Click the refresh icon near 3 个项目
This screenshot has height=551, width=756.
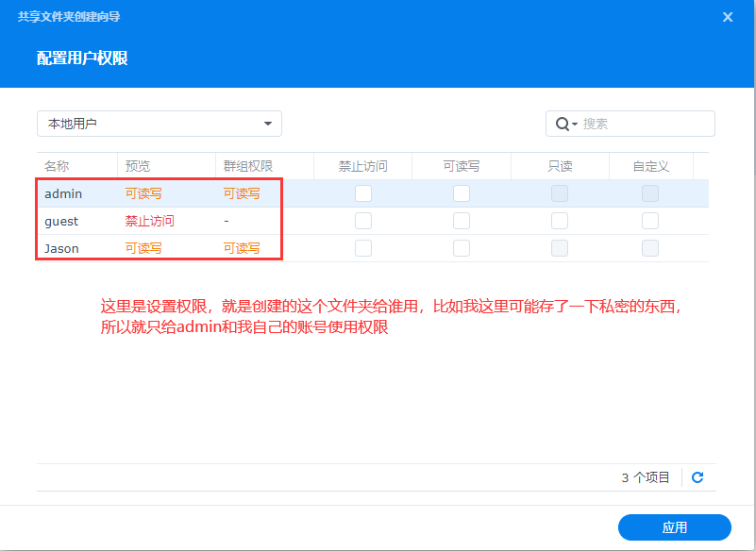(697, 477)
